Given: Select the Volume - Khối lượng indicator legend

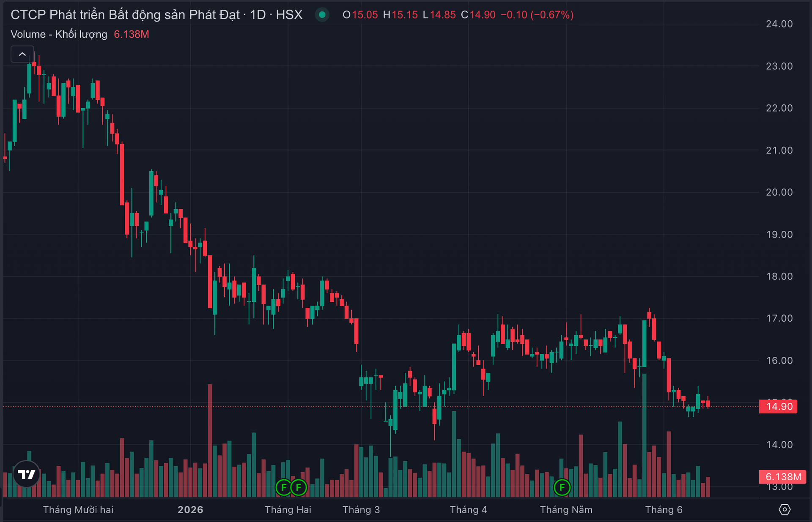Looking at the screenshot, I should (x=59, y=34).
